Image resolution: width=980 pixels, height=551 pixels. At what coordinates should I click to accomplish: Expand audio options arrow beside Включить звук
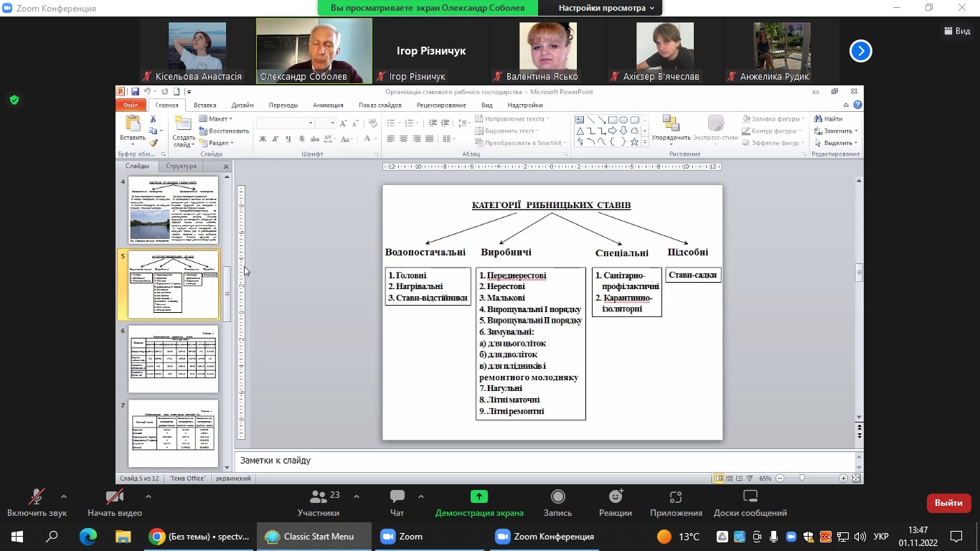click(x=64, y=496)
